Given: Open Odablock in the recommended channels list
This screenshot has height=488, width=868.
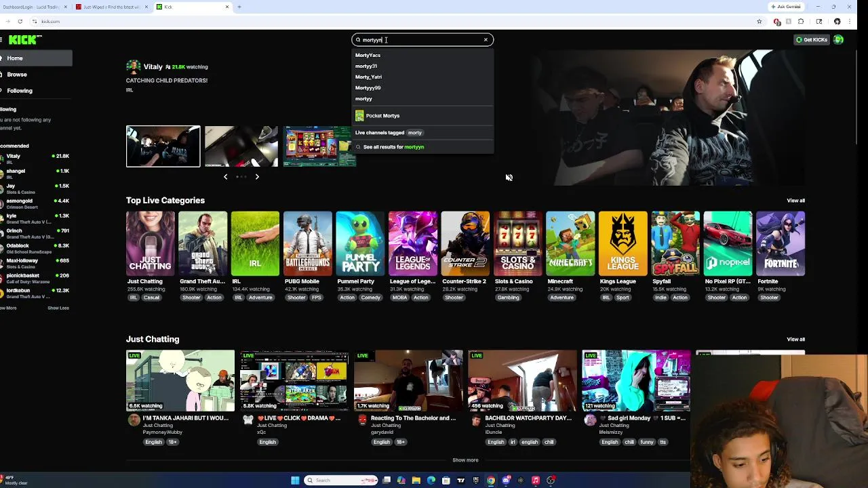Looking at the screenshot, I should pos(36,248).
